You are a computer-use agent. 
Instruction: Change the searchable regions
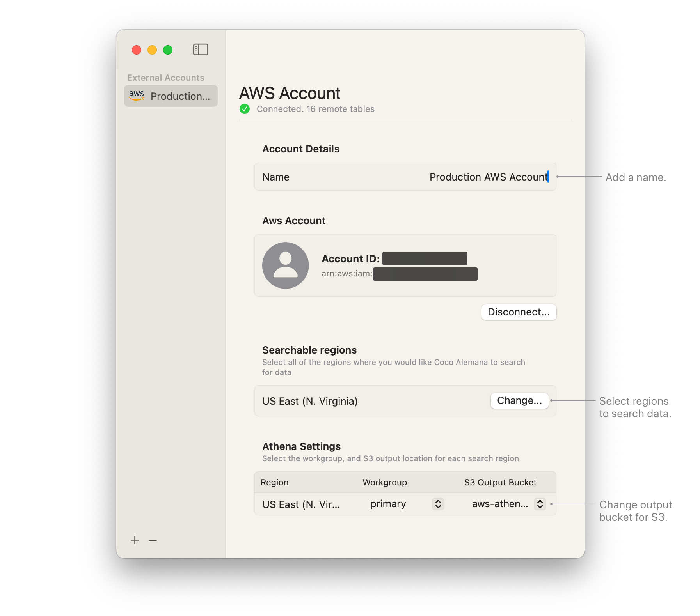pyautogui.click(x=519, y=401)
